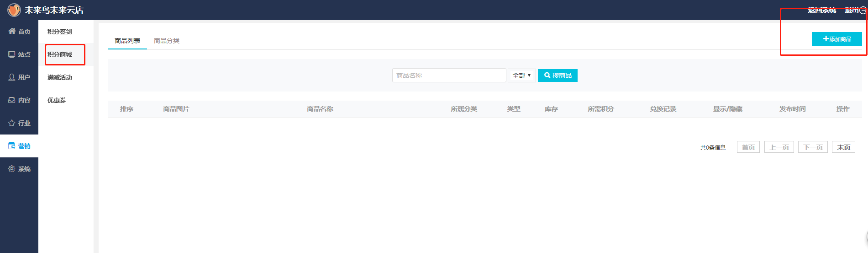Open the 内容 content sidebar item

point(19,100)
